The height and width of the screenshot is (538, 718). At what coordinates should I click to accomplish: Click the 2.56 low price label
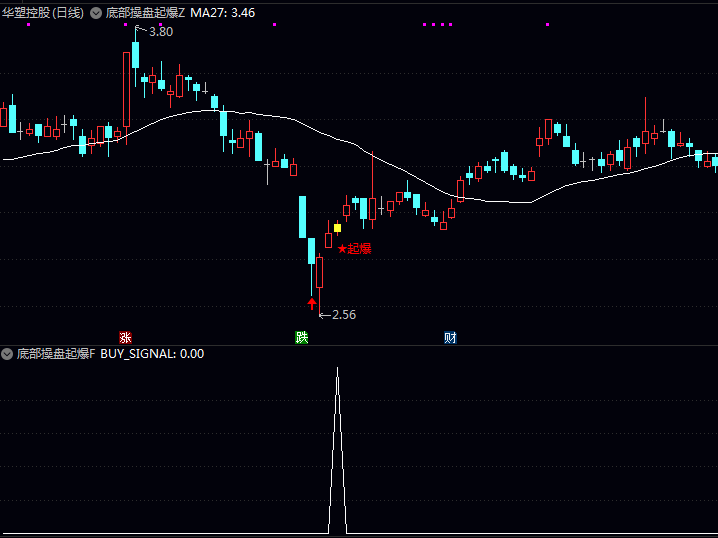coord(344,315)
